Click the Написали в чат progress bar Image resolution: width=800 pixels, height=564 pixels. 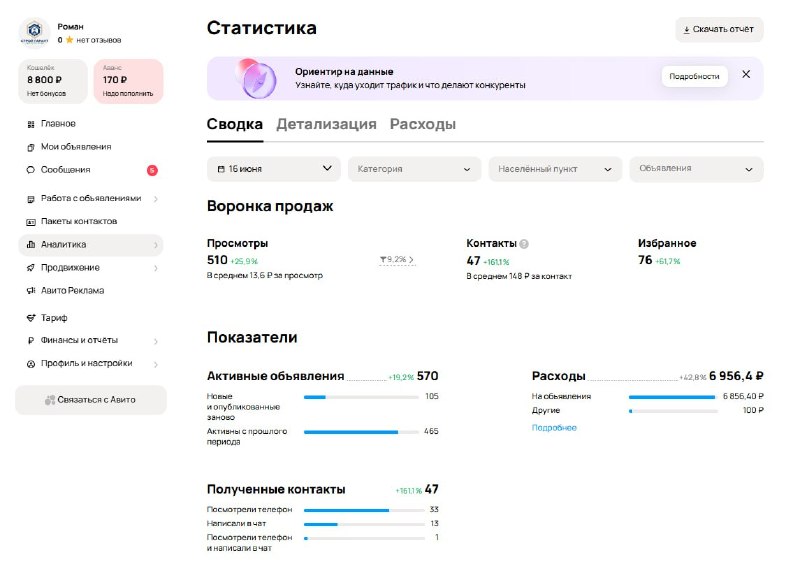tap(364, 524)
